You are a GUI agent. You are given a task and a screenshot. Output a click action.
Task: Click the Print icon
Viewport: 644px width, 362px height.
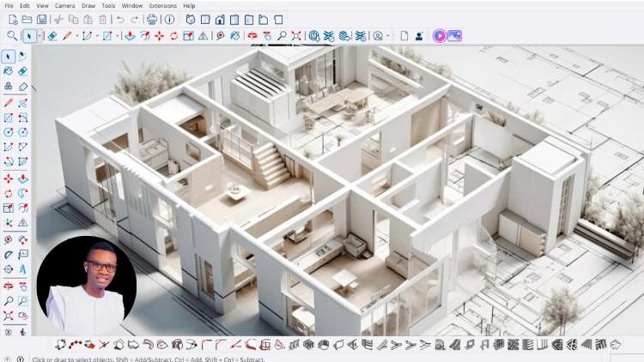152,20
